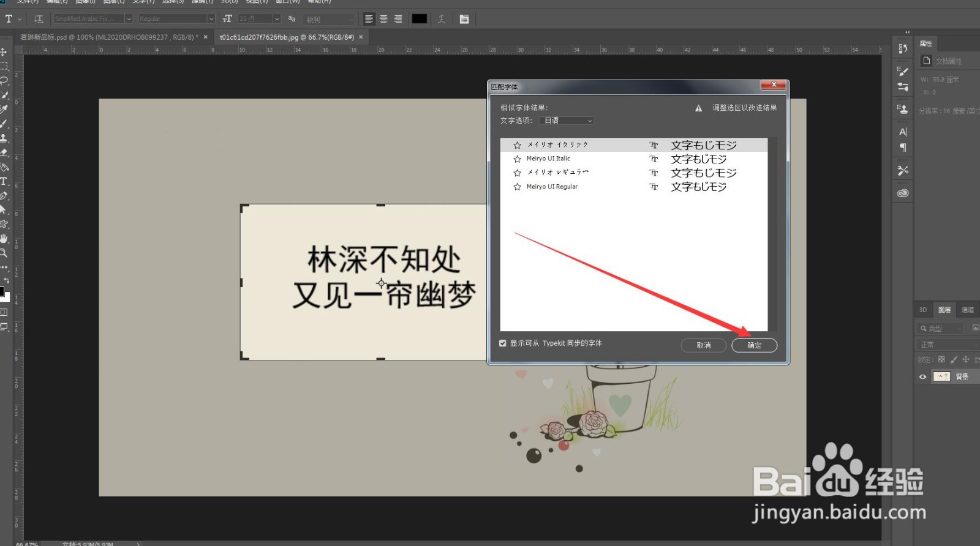
Task: Open the Tool Presets panel icon
Action: point(903,170)
